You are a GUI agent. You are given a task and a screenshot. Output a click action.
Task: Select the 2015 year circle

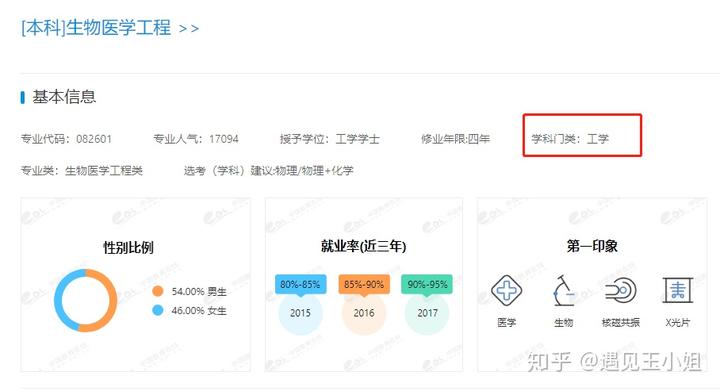(300, 313)
